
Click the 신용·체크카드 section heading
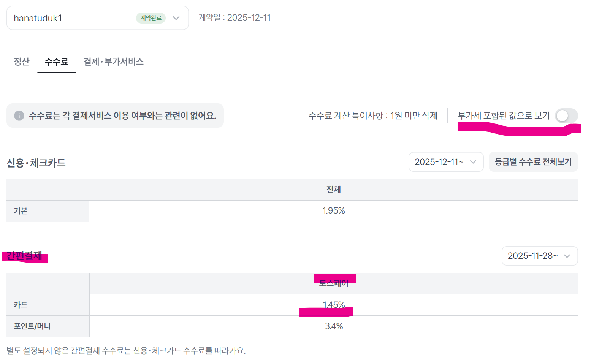[36, 163]
